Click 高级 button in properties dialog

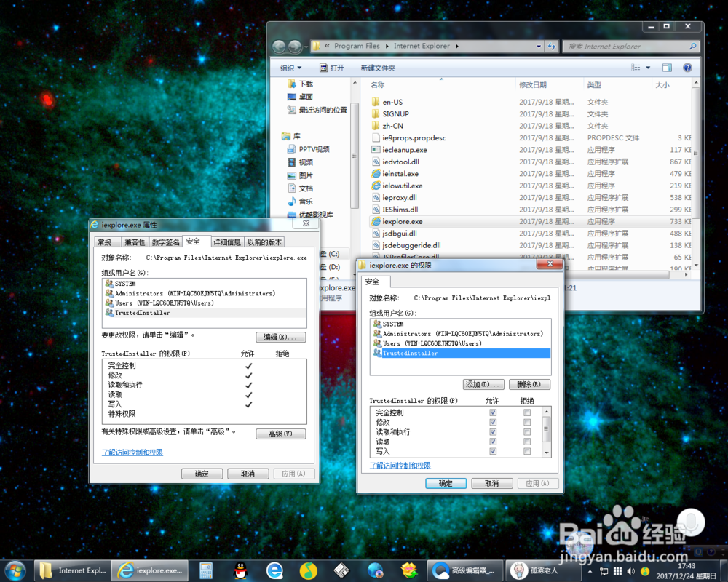pos(281,434)
